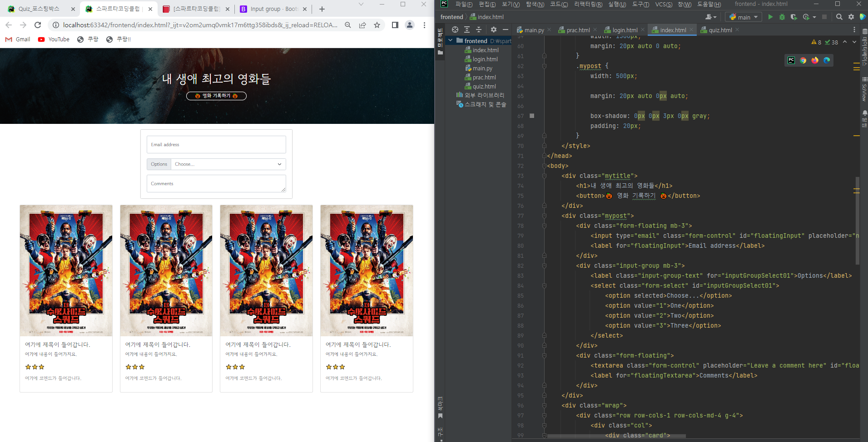This screenshot has width=868, height=442.
Task: Start debugging with the bug icon
Action: click(x=782, y=17)
